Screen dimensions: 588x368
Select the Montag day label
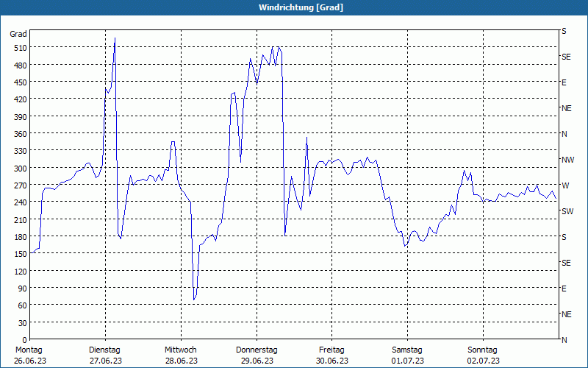coord(29,350)
